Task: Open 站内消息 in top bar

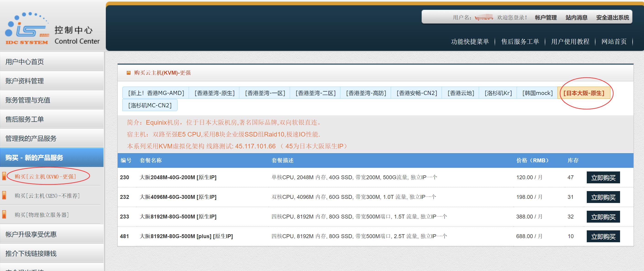Action: pyautogui.click(x=576, y=18)
